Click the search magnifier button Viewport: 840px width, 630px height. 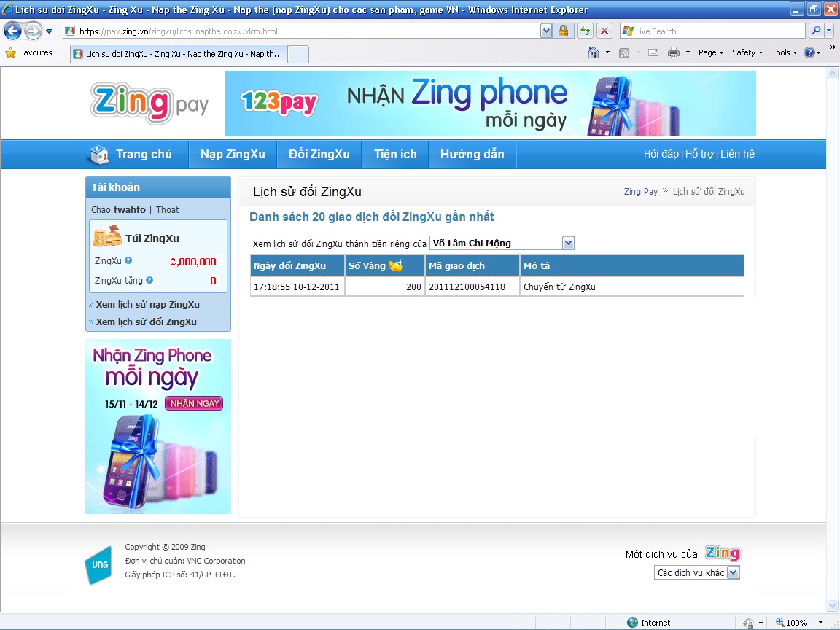[816, 31]
